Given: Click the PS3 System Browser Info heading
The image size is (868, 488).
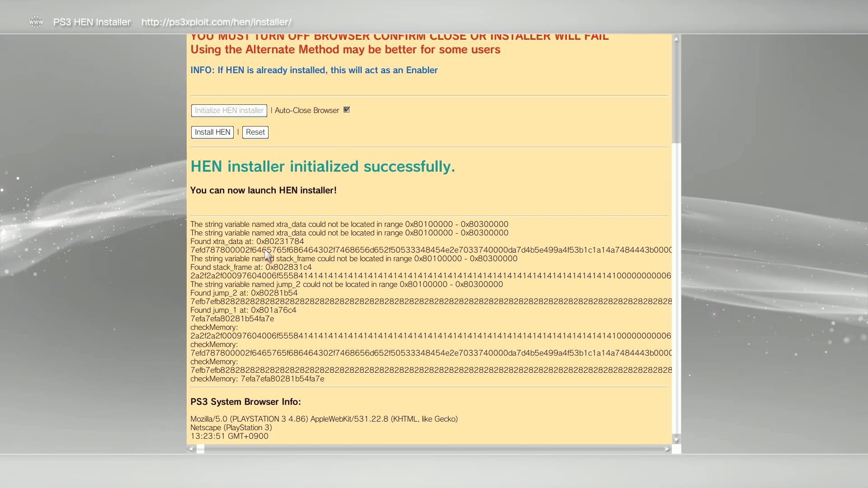Looking at the screenshot, I should coord(245,402).
